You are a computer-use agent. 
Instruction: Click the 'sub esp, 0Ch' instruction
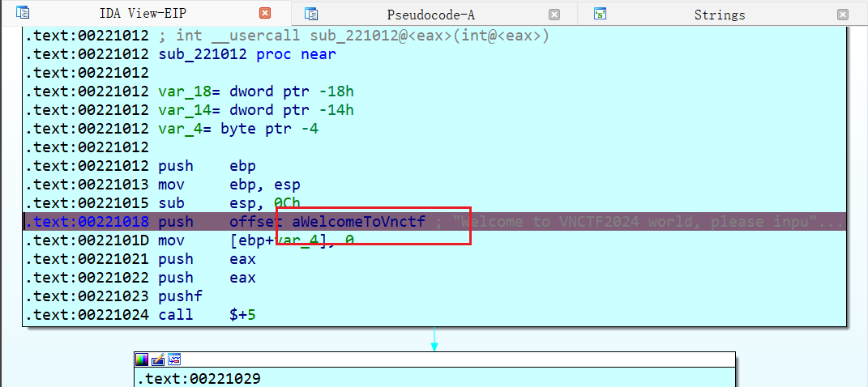[x=229, y=203]
